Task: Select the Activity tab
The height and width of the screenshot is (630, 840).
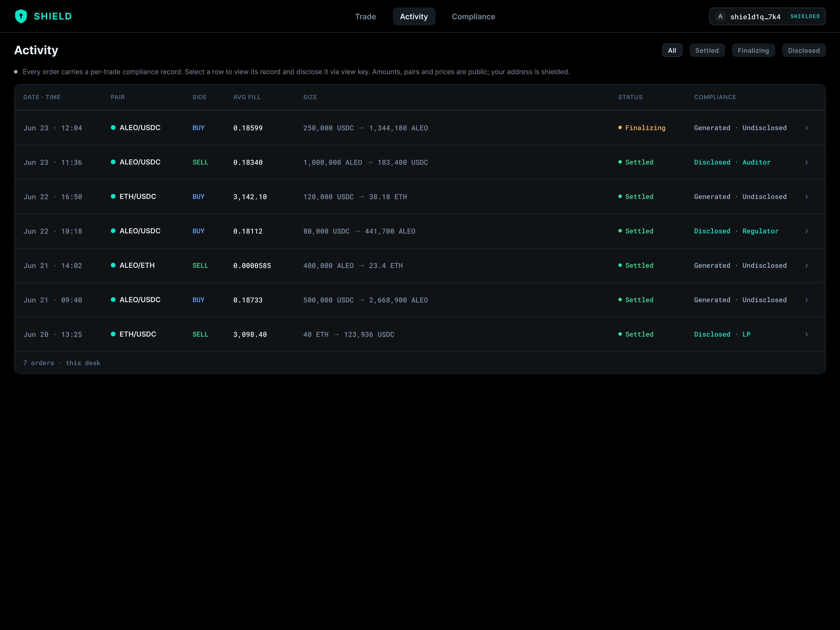Action: 413,16
